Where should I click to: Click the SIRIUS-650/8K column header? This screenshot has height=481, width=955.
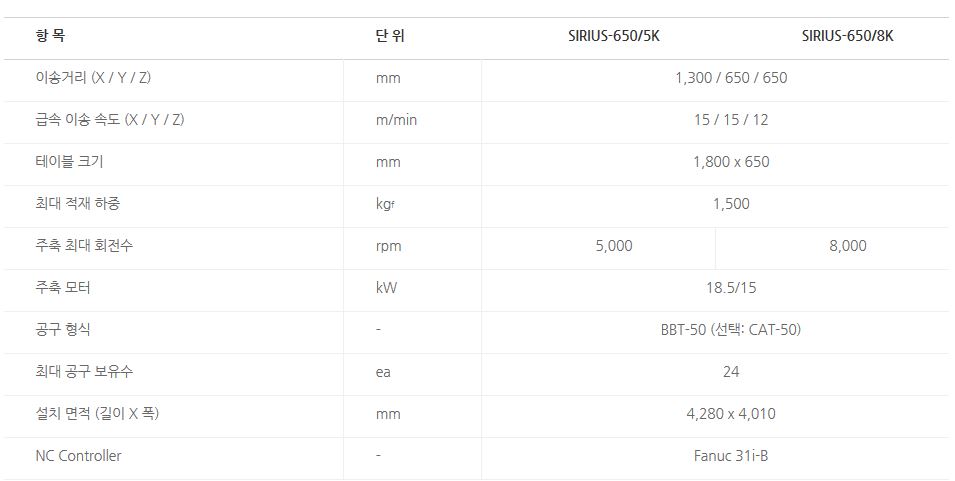click(x=847, y=37)
